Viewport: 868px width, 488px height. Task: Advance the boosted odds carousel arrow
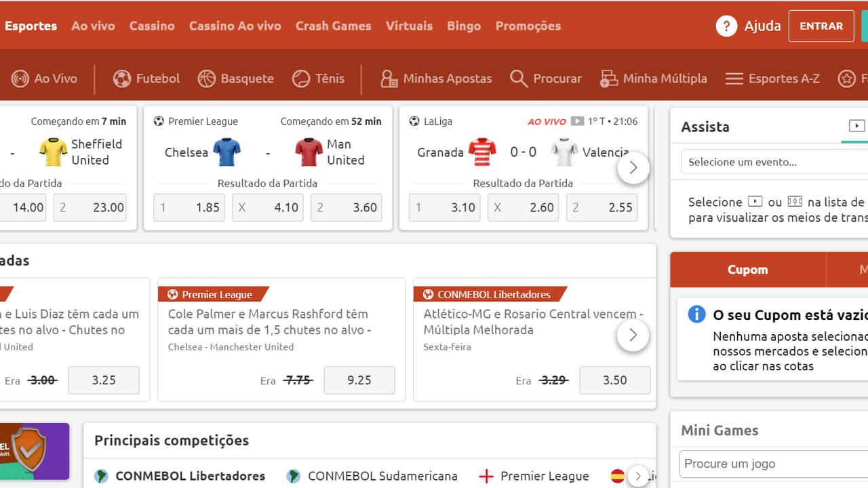[633, 335]
